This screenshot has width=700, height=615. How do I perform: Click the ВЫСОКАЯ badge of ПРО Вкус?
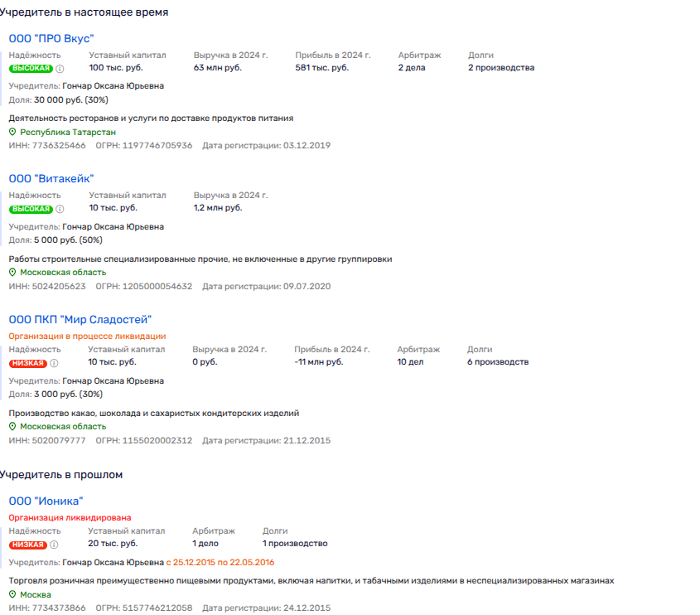(31, 68)
